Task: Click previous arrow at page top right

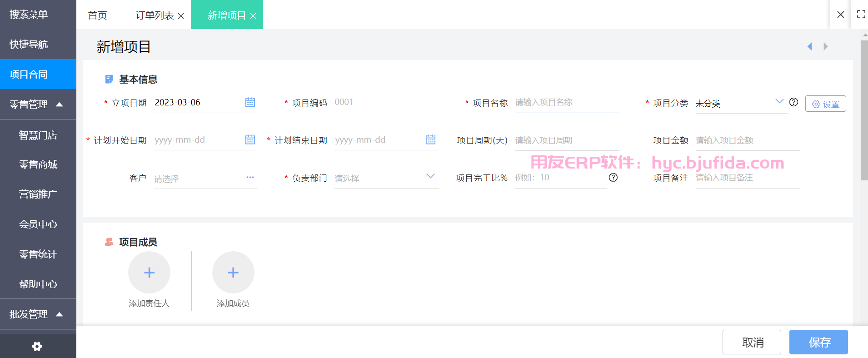Action: point(809,46)
